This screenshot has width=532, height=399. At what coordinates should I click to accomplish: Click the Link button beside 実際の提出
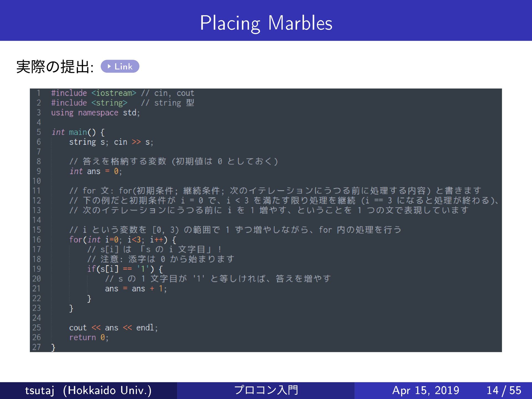tap(120, 66)
